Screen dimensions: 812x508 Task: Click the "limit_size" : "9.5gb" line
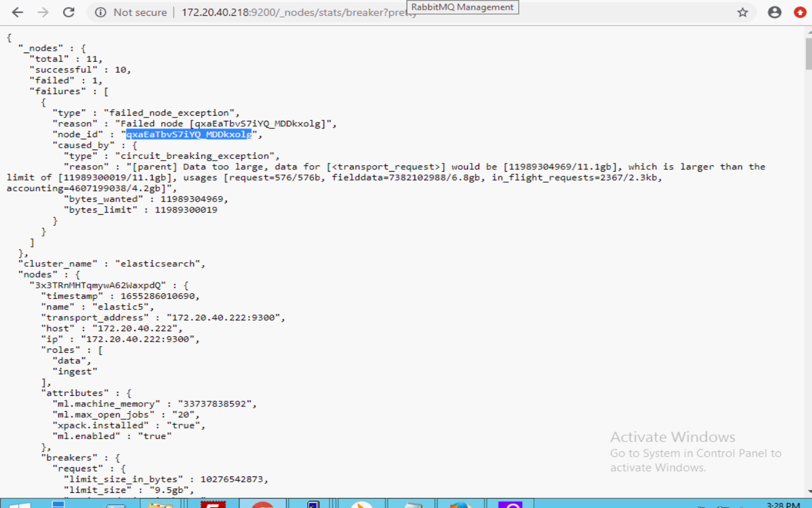click(129, 490)
